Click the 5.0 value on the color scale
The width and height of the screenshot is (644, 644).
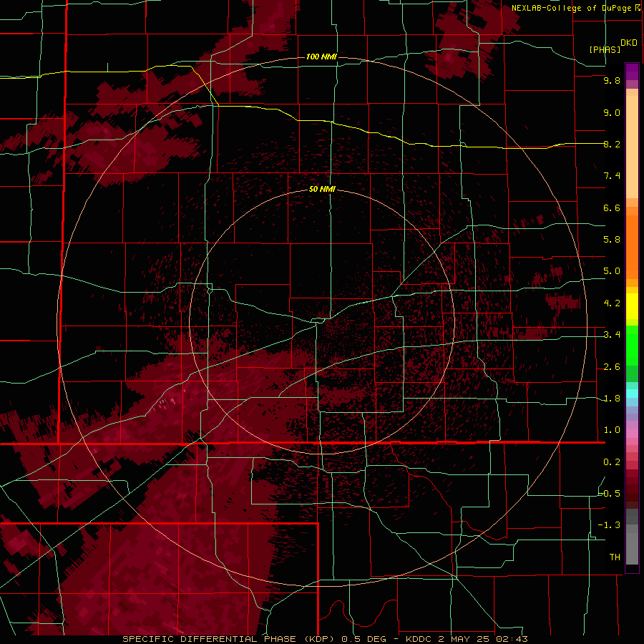[x=612, y=271]
